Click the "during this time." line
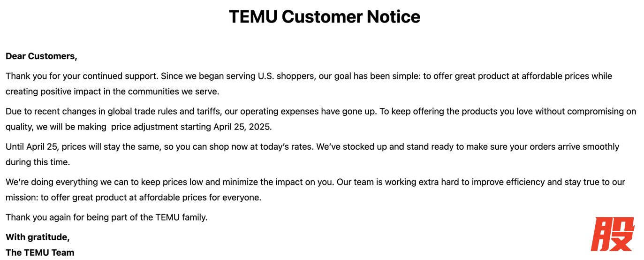644x260 pixels. [38, 162]
